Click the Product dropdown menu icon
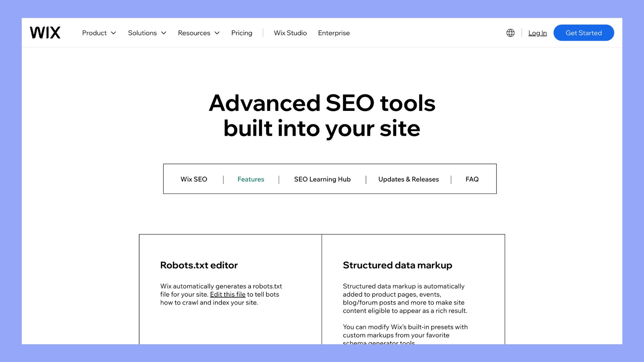Image resolution: width=644 pixels, height=362 pixels. pyautogui.click(x=114, y=33)
